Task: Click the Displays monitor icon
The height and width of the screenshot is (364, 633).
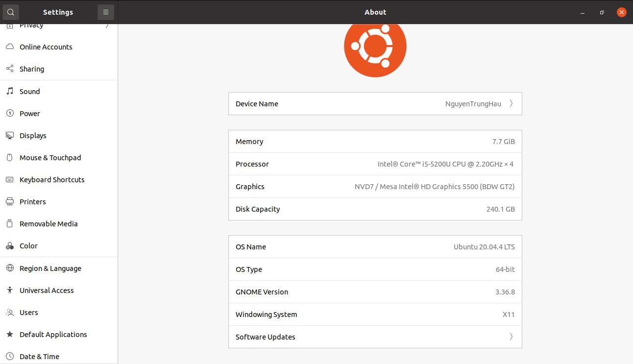Action: point(10,136)
